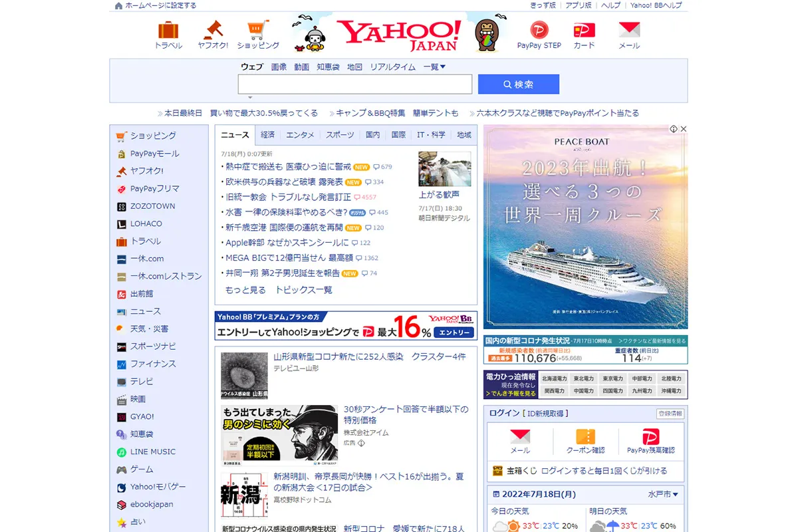This screenshot has height=532, width=798.
Task: Open the 水戸市 weather location dropdown
Action: (663, 494)
